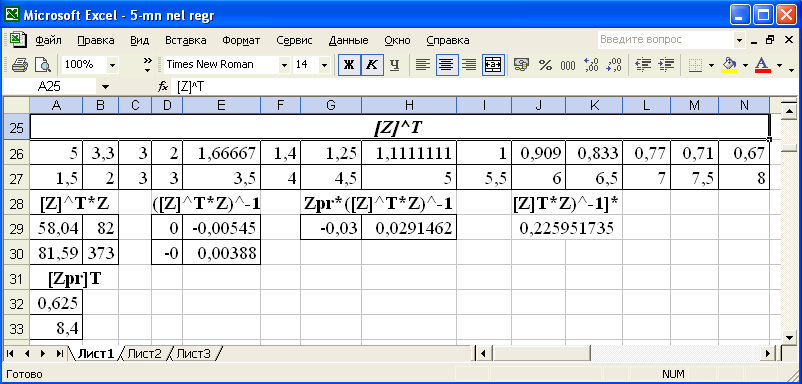The width and height of the screenshot is (802, 384).
Task: Open the Данные menu
Action: (x=348, y=40)
